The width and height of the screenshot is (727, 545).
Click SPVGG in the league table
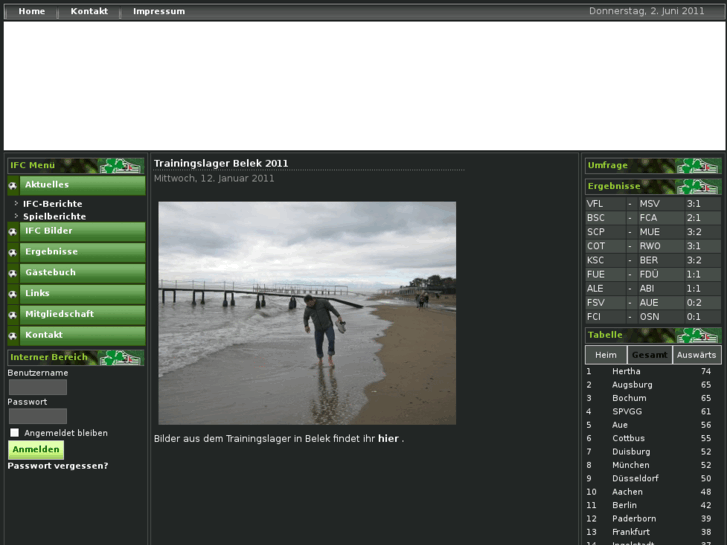tap(627, 412)
